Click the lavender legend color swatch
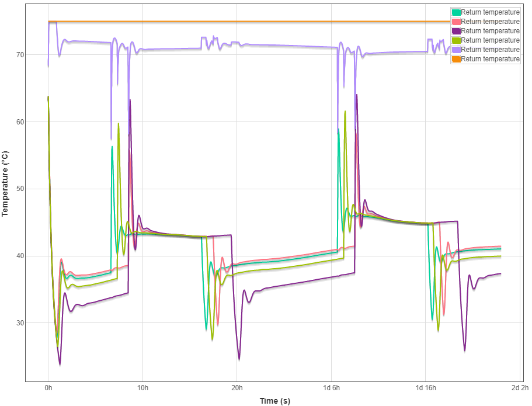The image size is (532, 406). click(x=455, y=50)
